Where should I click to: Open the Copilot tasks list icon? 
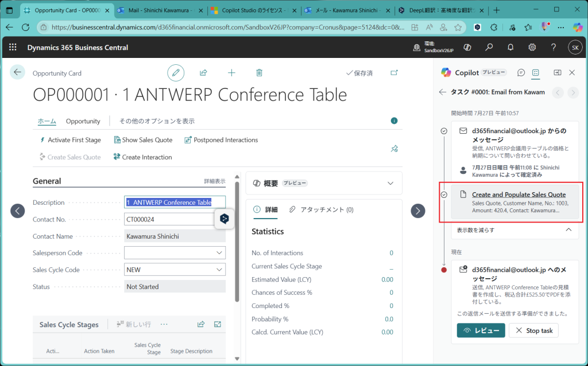pyautogui.click(x=536, y=73)
